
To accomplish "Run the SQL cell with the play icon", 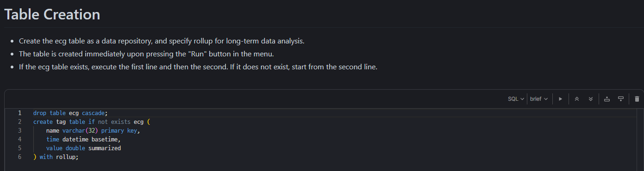I will pos(560,99).
